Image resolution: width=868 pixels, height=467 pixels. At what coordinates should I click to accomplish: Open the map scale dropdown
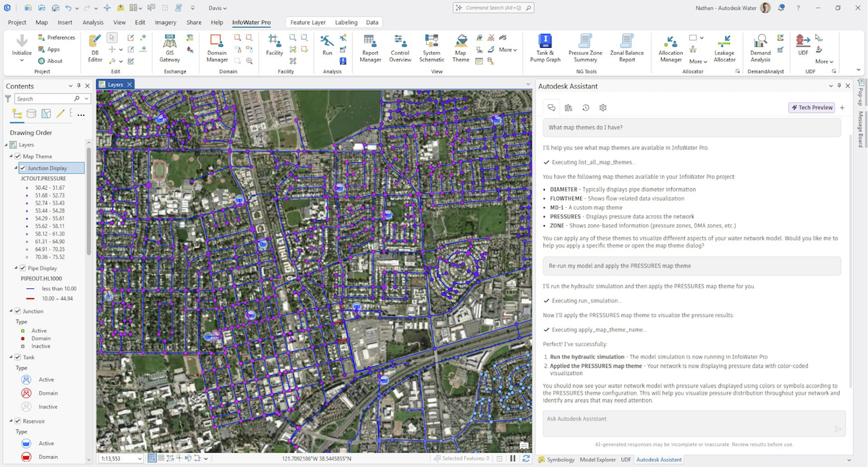click(140, 458)
